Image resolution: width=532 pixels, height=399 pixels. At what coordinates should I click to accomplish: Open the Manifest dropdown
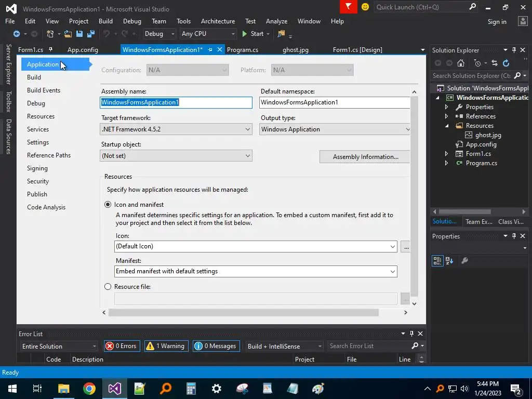(256, 271)
